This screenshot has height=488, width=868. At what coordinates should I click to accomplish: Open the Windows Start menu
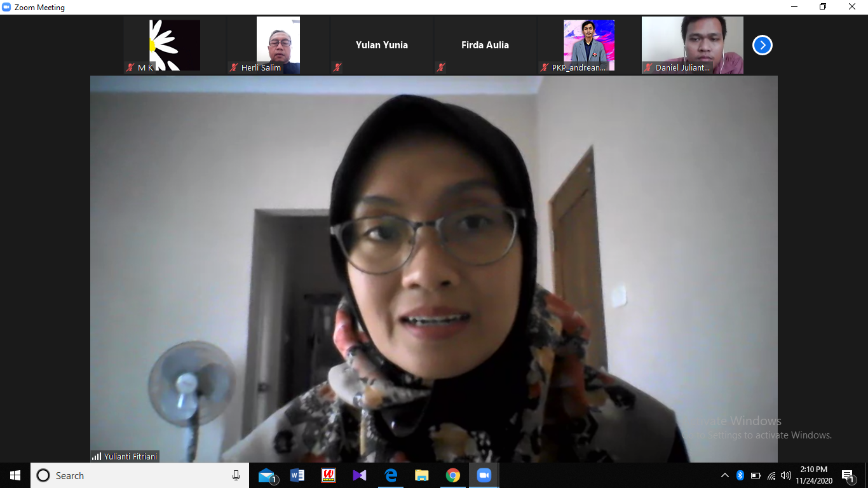[15, 475]
